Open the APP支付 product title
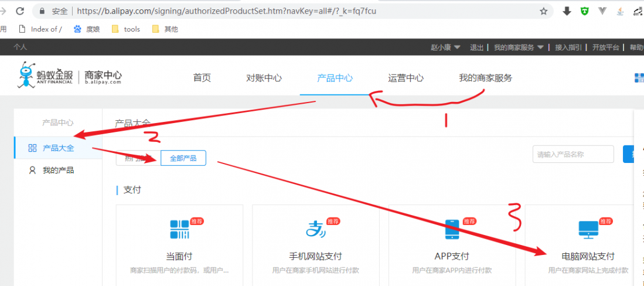Image resolution: width=644 pixels, height=286 pixels. click(452, 257)
